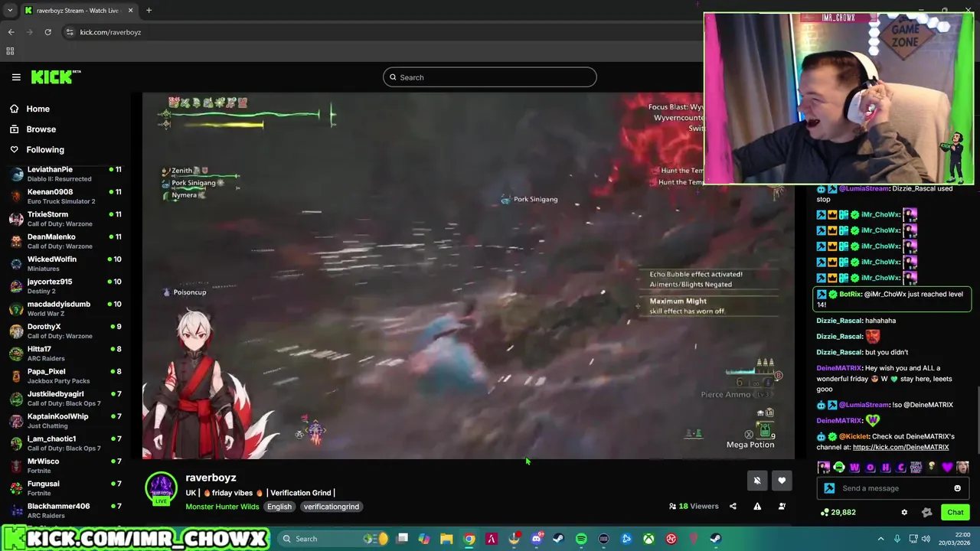Open chat settings gear icon
The width and height of the screenshot is (980, 551).
point(904,513)
